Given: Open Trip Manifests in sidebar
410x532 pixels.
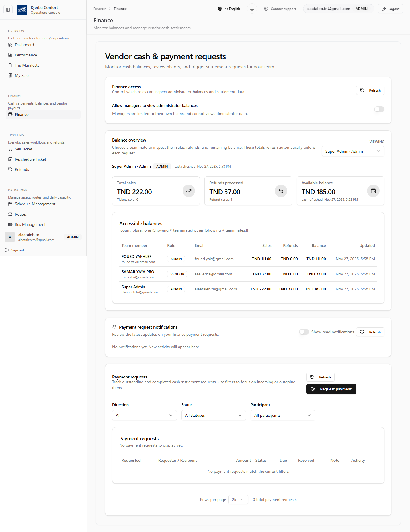Looking at the screenshot, I should tap(27, 65).
